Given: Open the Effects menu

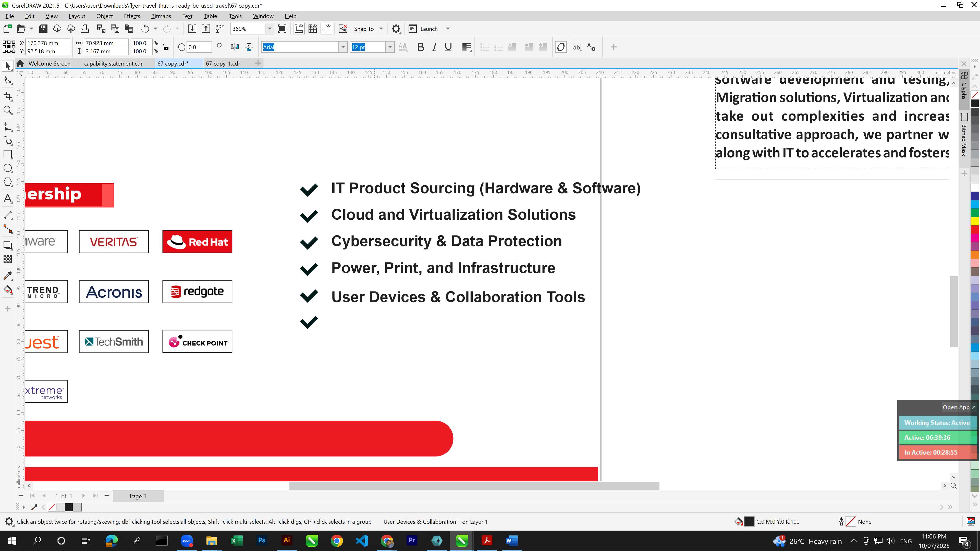Looking at the screenshot, I should tap(132, 16).
